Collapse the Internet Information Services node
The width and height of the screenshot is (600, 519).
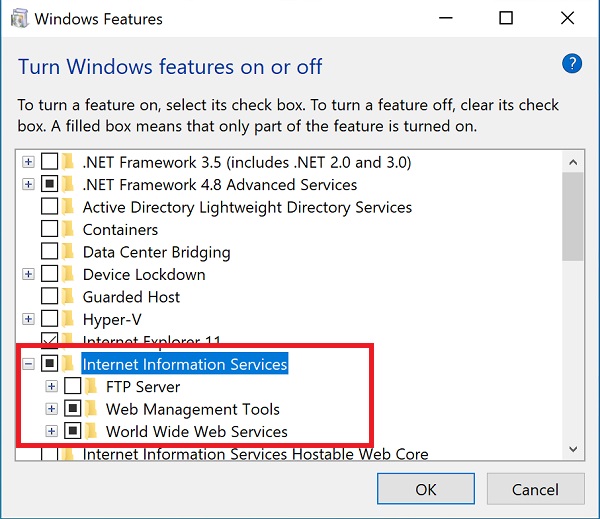click(28, 364)
